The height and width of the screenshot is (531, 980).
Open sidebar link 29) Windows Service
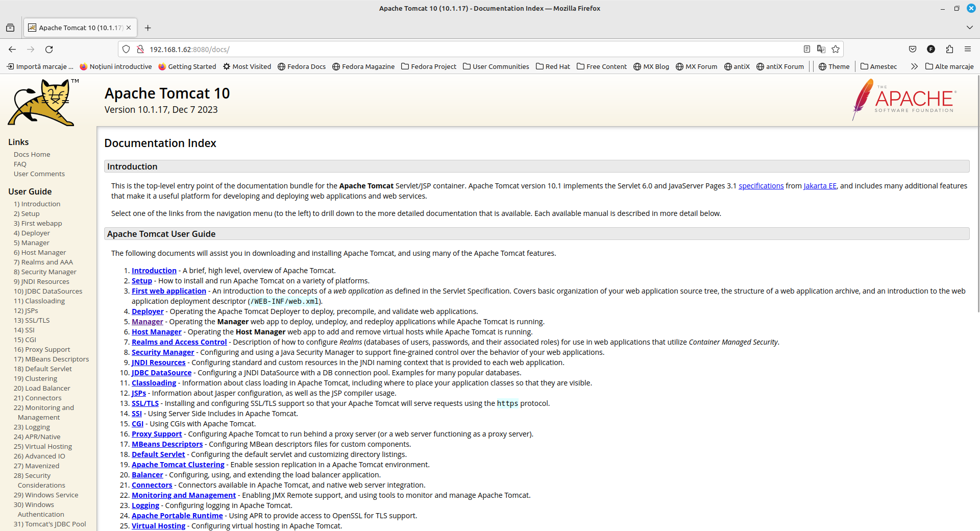[x=46, y=495]
